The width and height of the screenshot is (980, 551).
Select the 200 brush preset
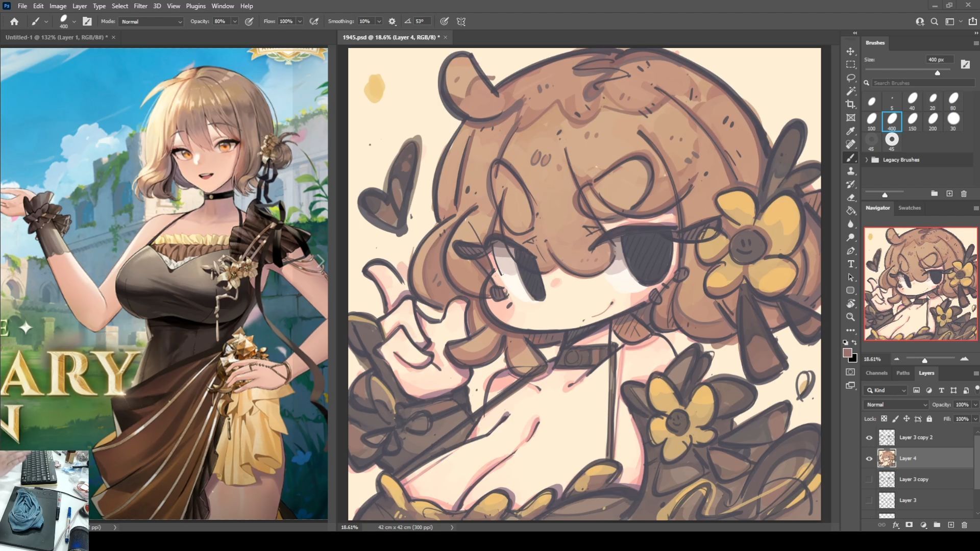click(x=933, y=121)
